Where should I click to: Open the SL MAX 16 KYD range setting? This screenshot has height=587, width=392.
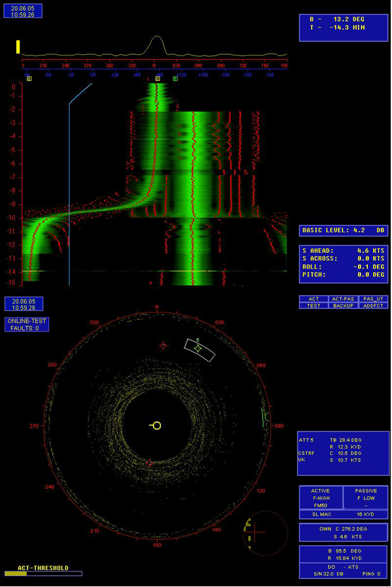tap(344, 514)
